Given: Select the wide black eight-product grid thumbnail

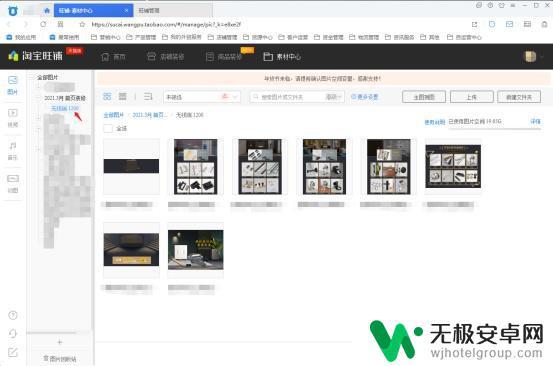Looking at the screenshot, I should pyautogui.click(x=453, y=166).
